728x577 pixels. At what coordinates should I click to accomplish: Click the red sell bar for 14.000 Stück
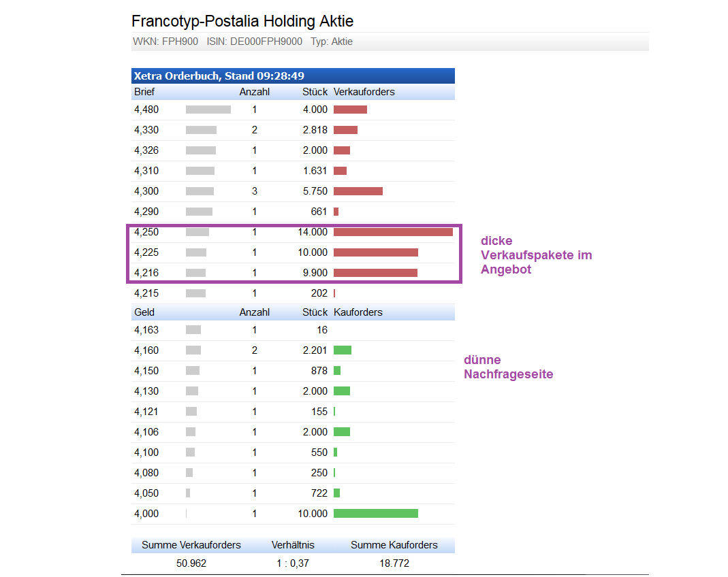click(x=393, y=232)
